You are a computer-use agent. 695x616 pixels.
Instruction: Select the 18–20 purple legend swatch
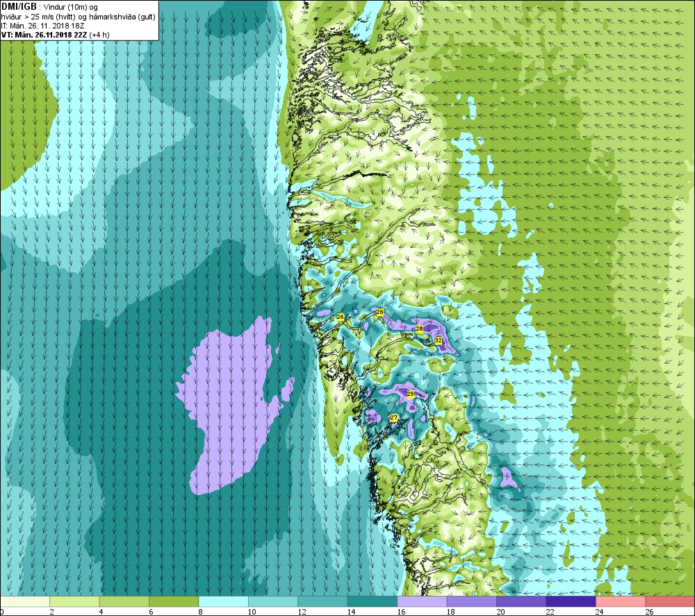tap(472, 601)
